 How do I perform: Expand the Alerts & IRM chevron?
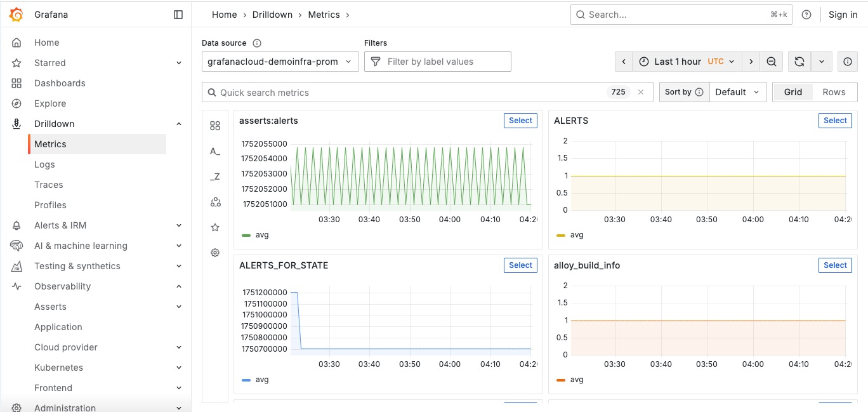[x=179, y=225]
